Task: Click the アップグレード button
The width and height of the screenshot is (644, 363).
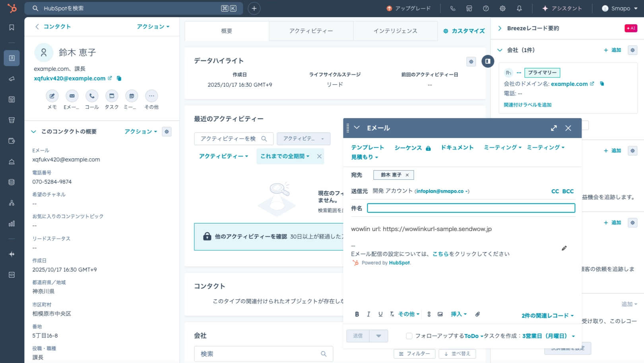Action: [x=408, y=8]
